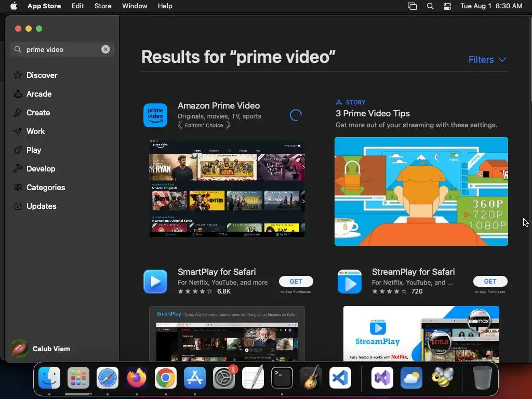Clear the prime video search text

pos(105,49)
